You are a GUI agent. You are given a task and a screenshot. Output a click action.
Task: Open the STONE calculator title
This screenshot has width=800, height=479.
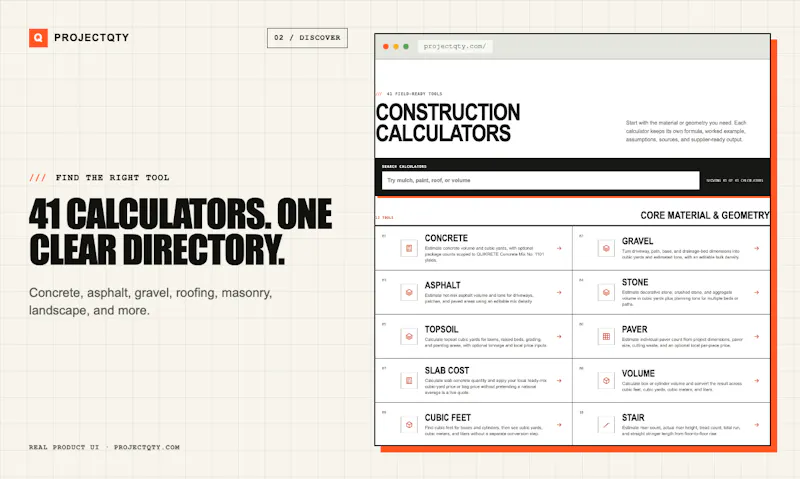pyautogui.click(x=635, y=282)
